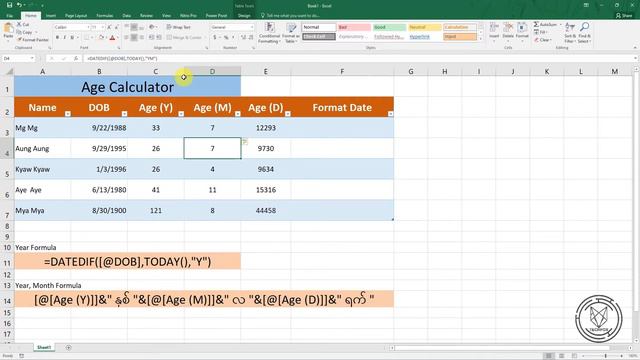Apply the Bad cell style
640x360 pixels.
354,27
